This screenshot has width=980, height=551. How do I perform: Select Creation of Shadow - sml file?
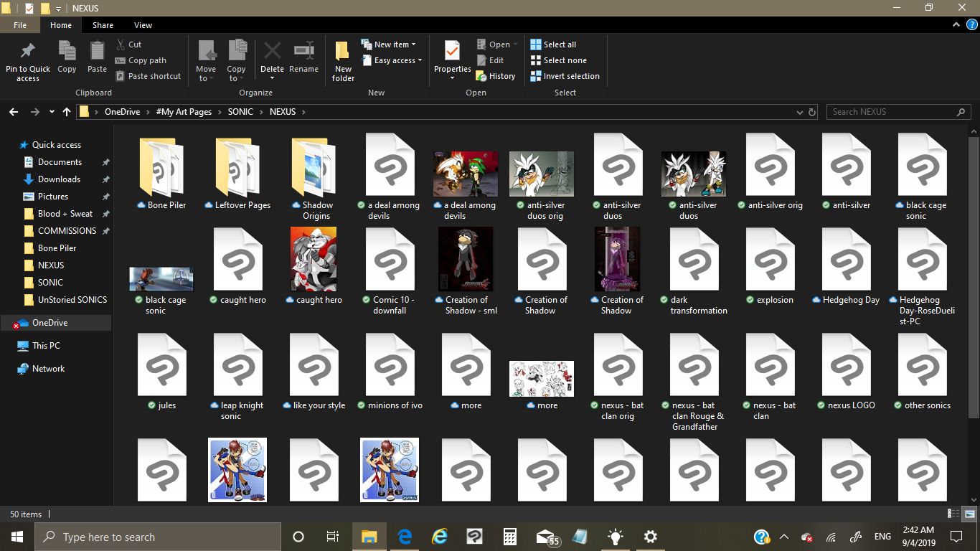tap(466, 271)
